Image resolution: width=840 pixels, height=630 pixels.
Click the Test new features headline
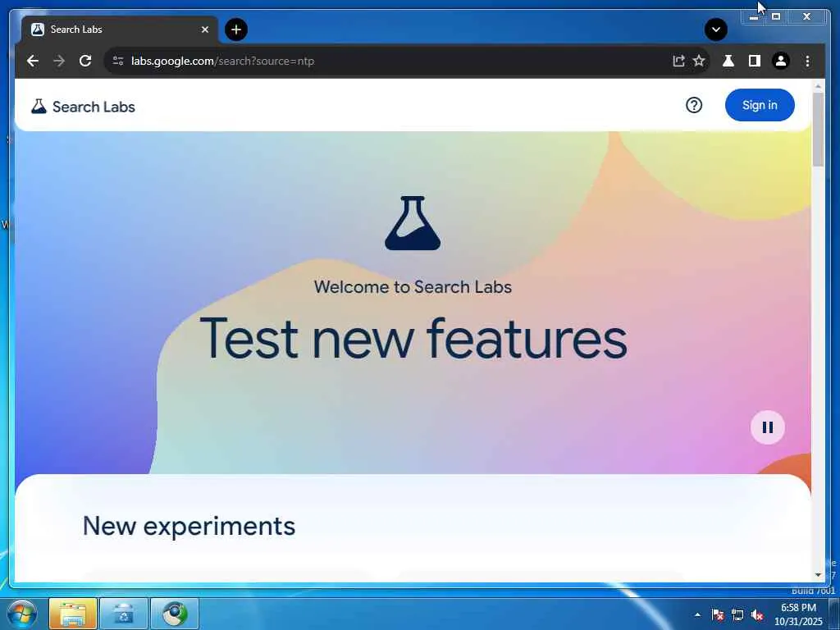click(x=413, y=339)
